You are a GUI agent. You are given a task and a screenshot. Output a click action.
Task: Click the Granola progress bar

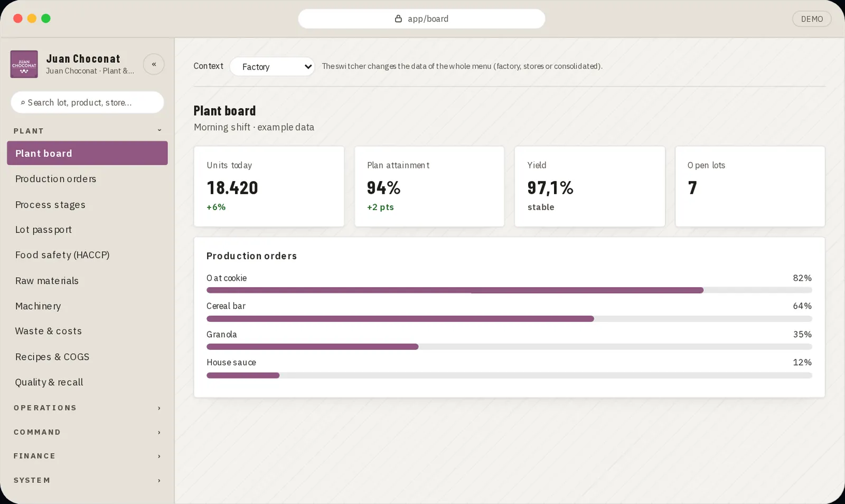509,347
